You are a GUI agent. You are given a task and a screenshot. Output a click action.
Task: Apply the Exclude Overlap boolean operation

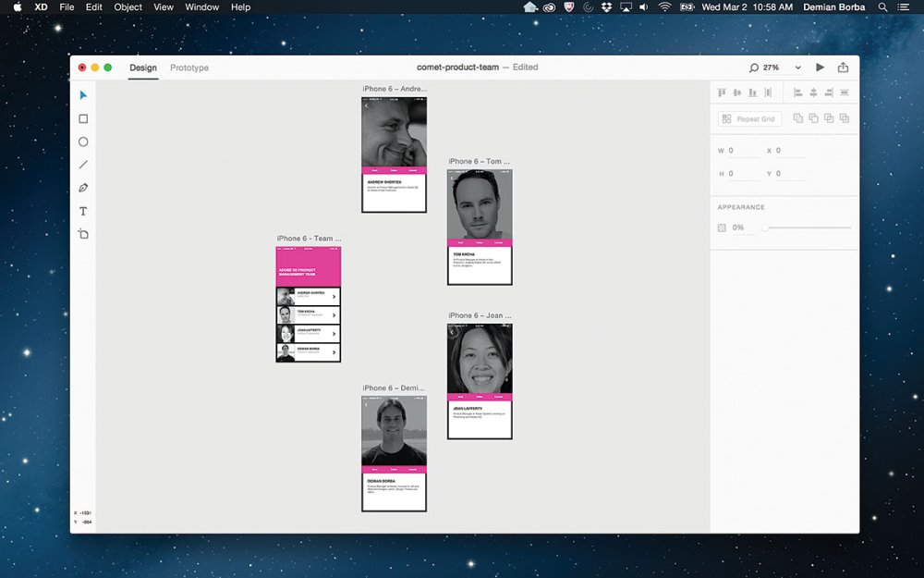[x=844, y=118]
